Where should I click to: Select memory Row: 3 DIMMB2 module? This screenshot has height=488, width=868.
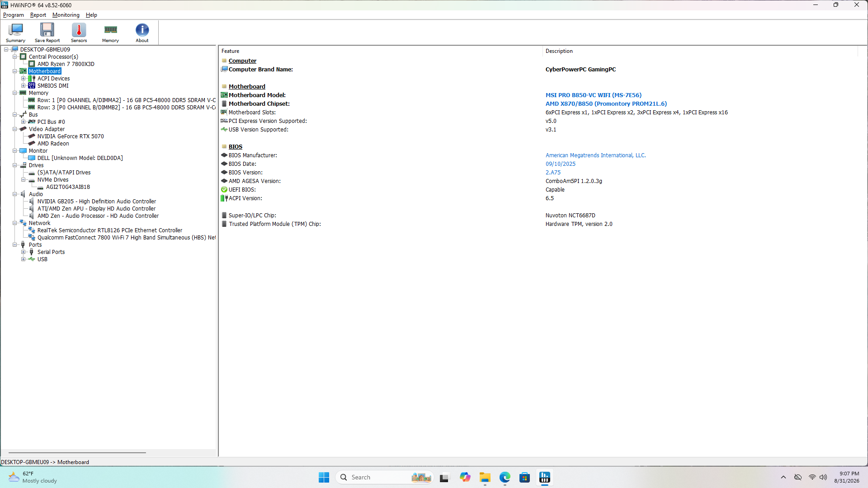127,108
